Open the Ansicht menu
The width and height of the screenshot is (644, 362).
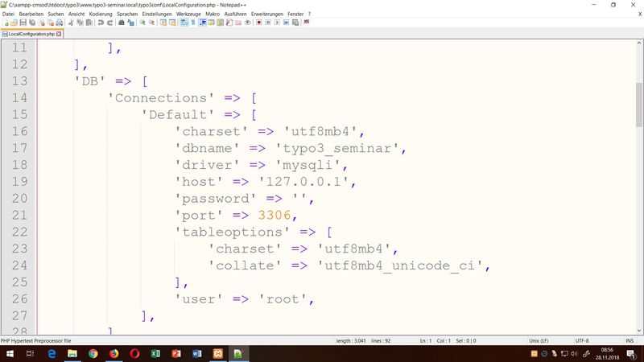click(x=76, y=14)
